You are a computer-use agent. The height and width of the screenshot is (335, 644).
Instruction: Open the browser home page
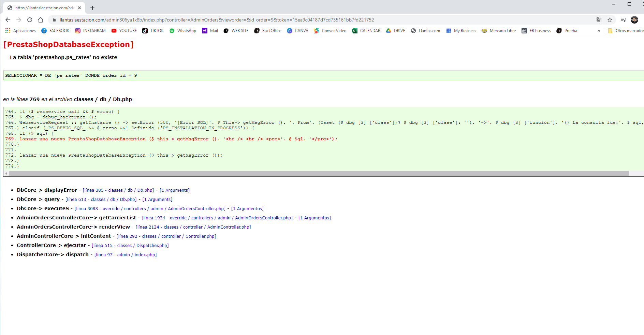(x=41, y=20)
